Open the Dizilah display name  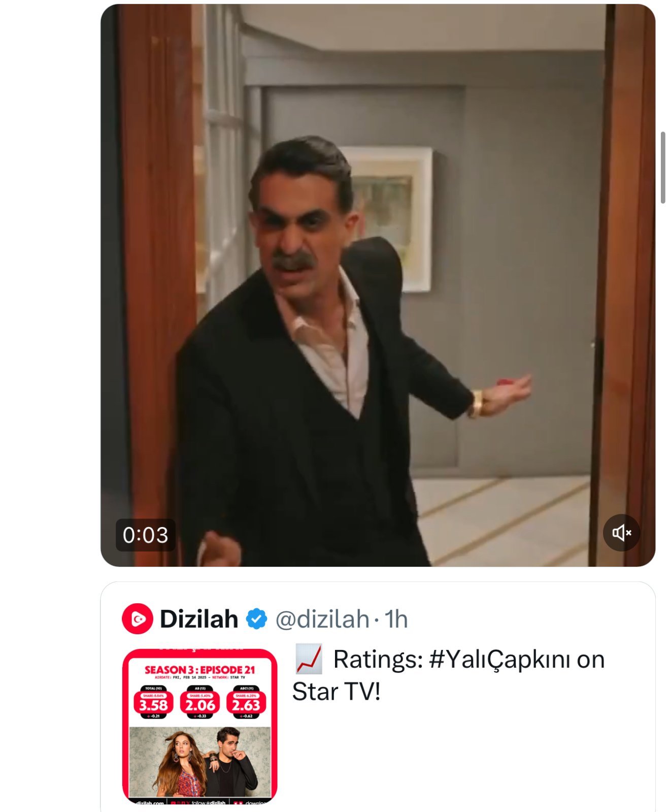(x=199, y=619)
